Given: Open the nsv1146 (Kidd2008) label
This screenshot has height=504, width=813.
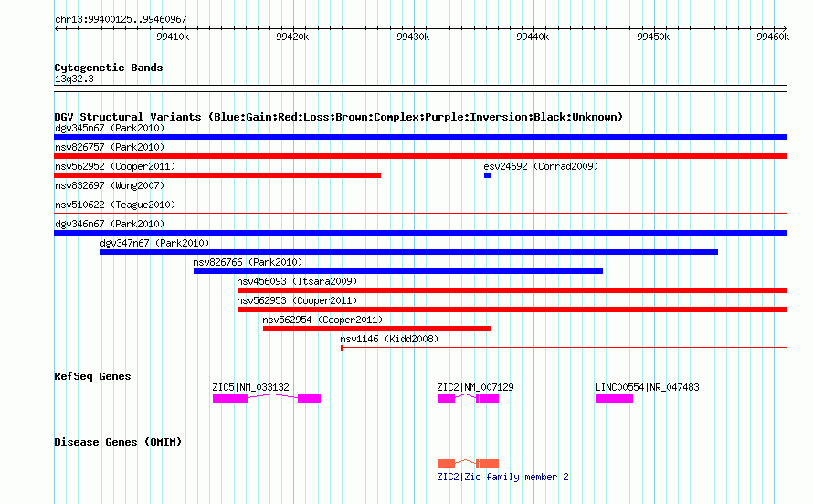Looking at the screenshot, I should click(389, 339).
